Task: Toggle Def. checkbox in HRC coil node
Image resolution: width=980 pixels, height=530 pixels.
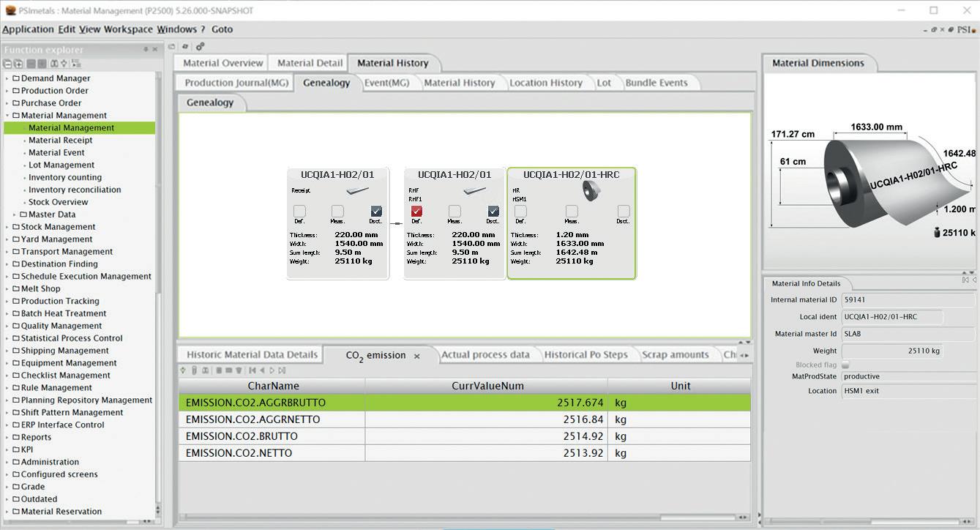Action: (520, 212)
